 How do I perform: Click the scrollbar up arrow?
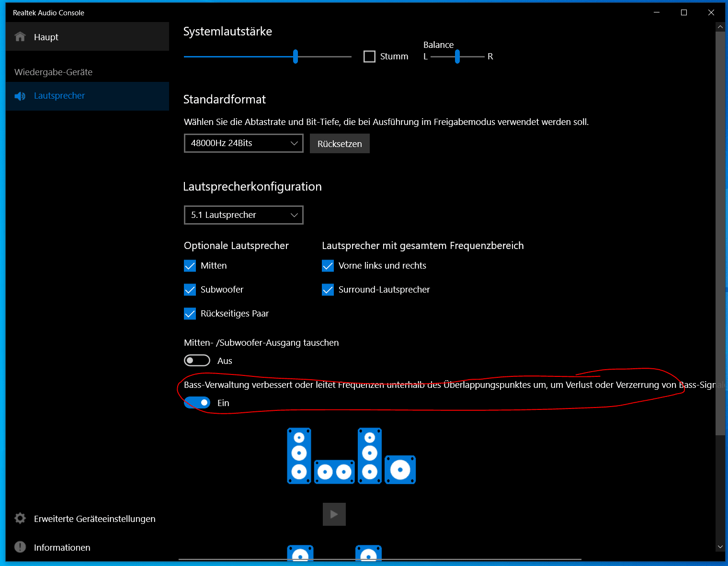pos(720,27)
